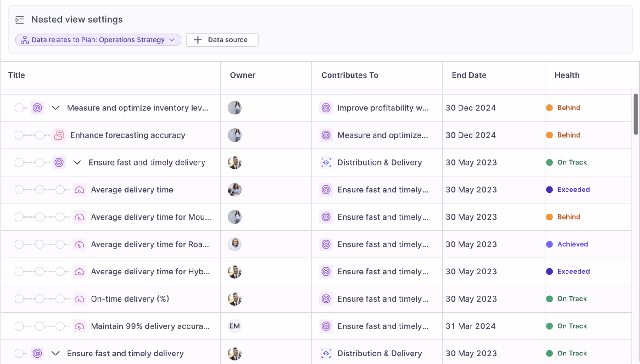Click the 'Data source' button
640x364 pixels.
click(222, 40)
